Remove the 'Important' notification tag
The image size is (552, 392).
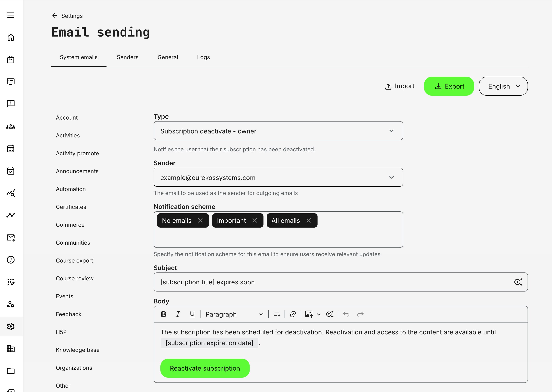[x=255, y=220]
